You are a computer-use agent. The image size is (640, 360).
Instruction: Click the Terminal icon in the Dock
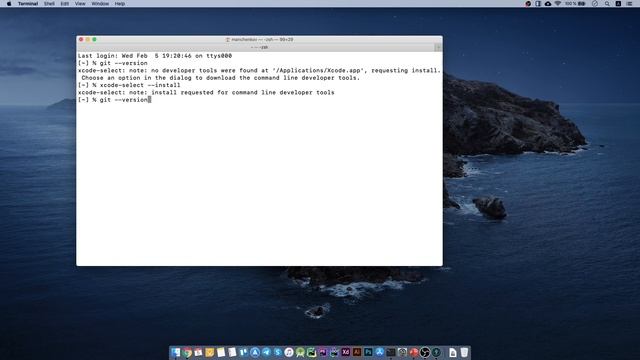pos(391,352)
